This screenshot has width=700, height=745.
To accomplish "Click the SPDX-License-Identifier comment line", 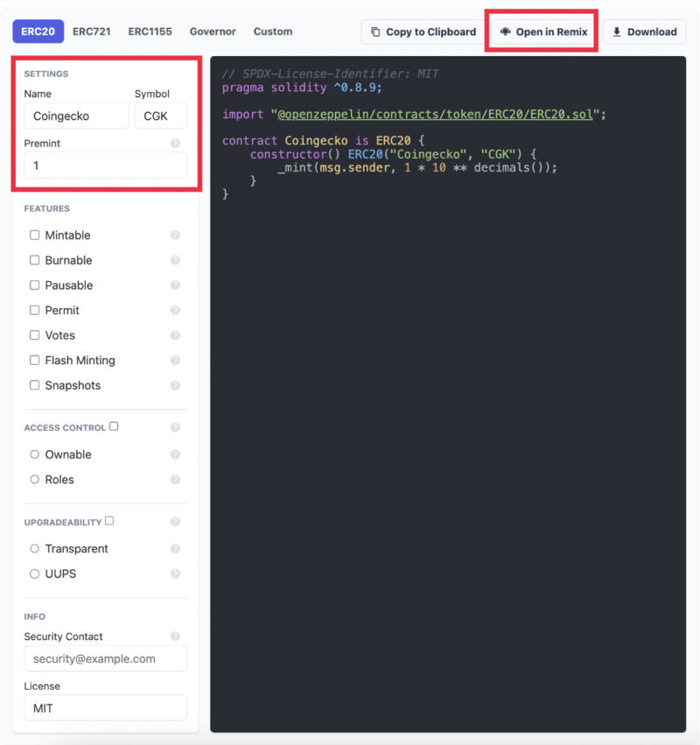I will click(x=331, y=74).
